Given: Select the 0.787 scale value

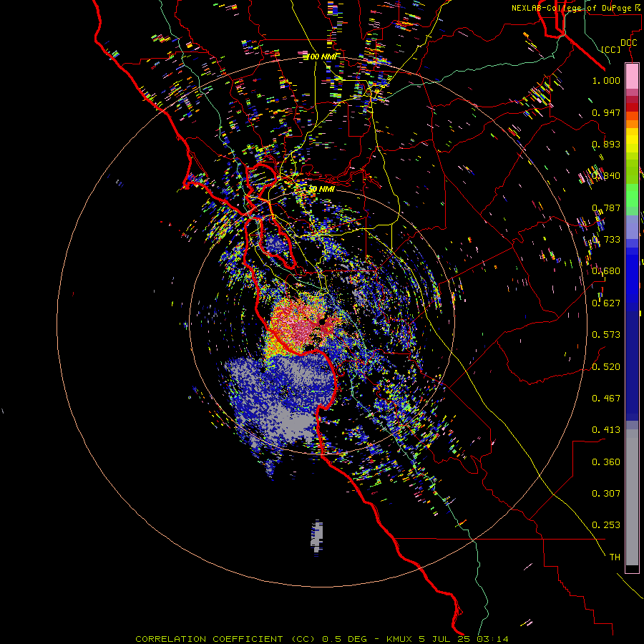Looking at the screenshot, I should (606, 208).
